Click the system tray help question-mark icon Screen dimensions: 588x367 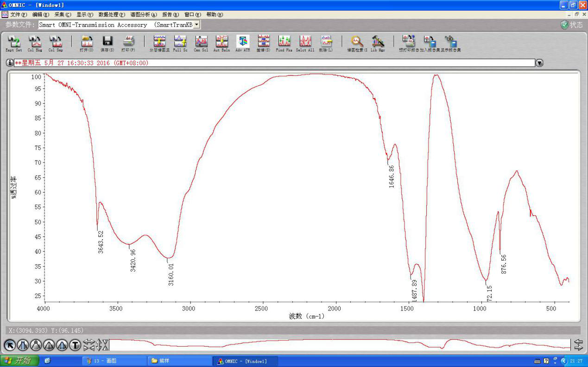pyautogui.click(x=546, y=361)
